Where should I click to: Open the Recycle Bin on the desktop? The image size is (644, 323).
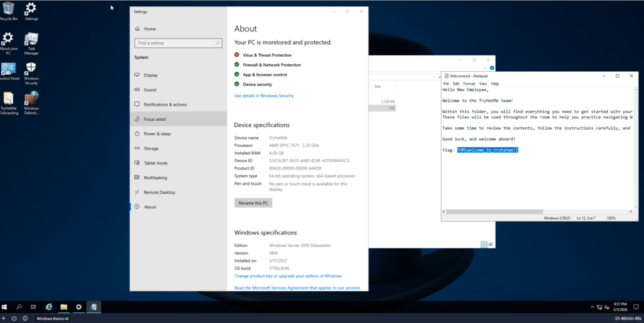click(x=8, y=11)
